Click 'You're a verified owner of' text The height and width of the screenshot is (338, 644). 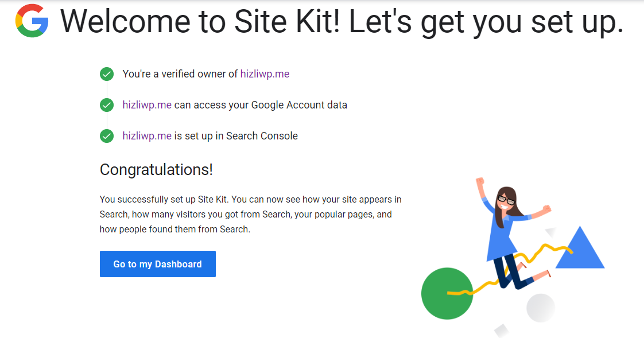pyautogui.click(x=180, y=74)
